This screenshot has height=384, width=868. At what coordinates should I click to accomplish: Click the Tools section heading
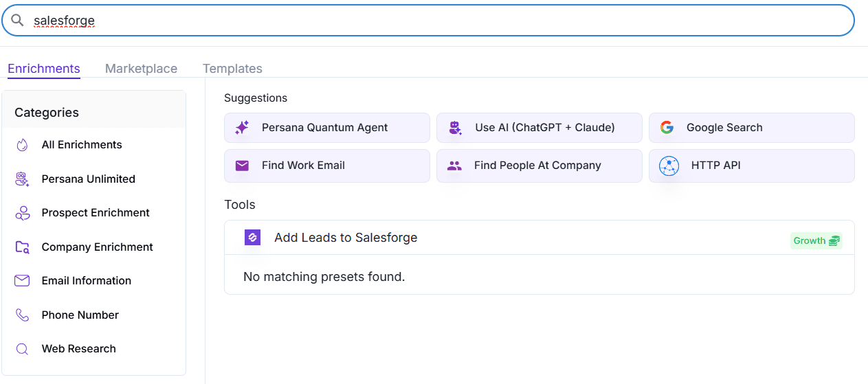(240, 205)
